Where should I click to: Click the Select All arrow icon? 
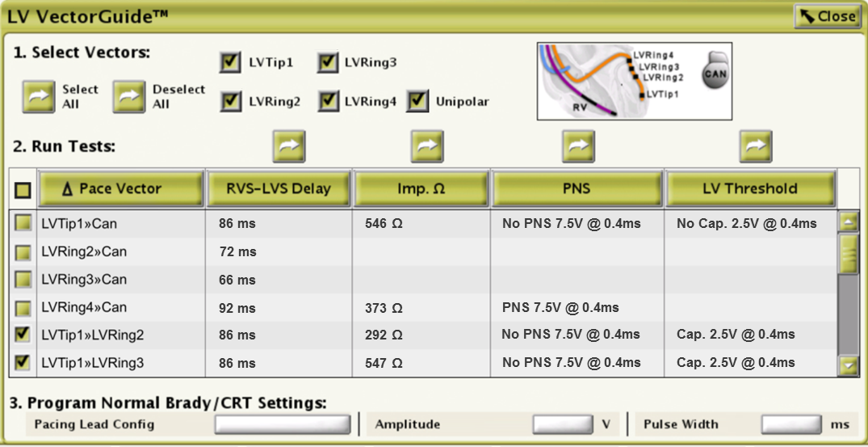38,97
